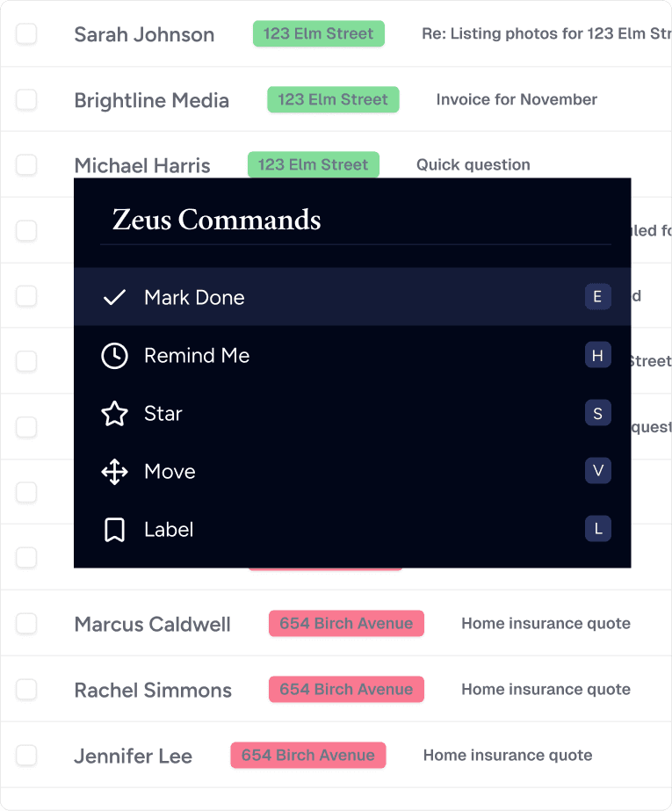Select the clock icon for Remind Me

coord(114,355)
